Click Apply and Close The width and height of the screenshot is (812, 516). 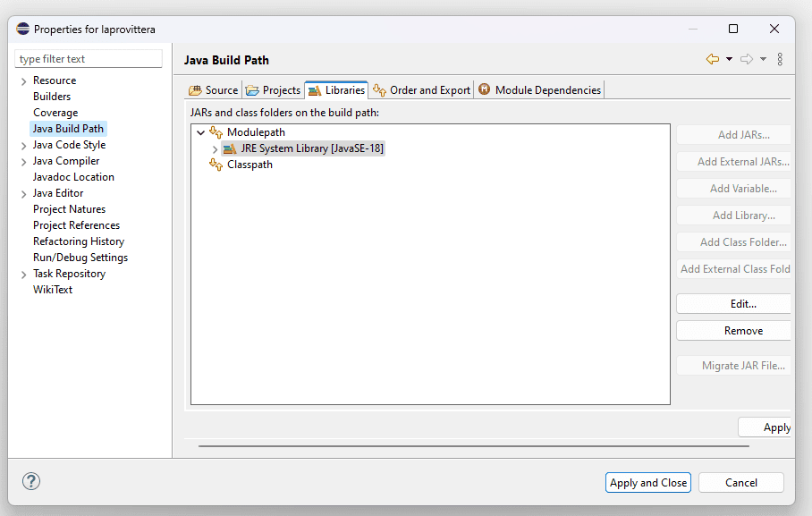[x=648, y=482]
